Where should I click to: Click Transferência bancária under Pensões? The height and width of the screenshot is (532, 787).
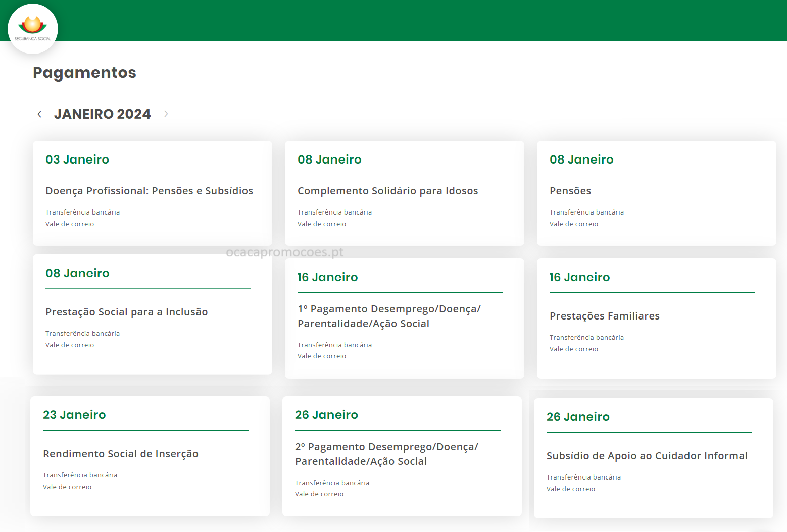coord(586,212)
